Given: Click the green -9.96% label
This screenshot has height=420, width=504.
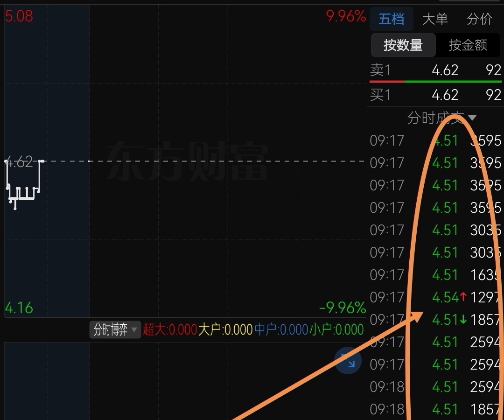Looking at the screenshot, I should [343, 308].
